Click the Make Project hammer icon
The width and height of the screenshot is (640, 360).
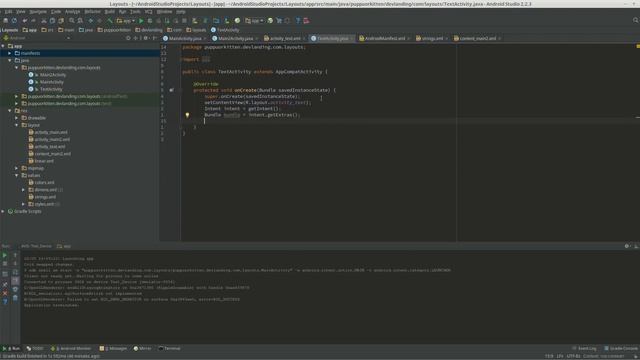pos(110,20)
